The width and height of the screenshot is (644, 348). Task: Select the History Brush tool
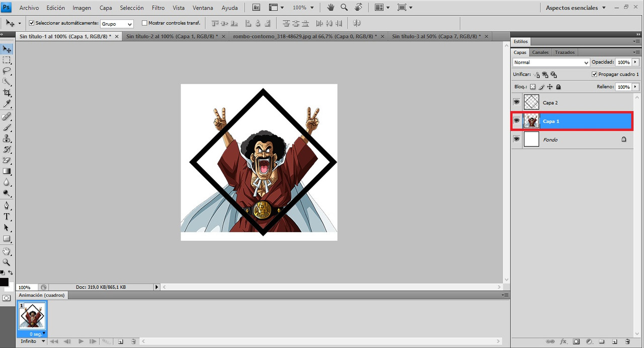pos(7,150)
